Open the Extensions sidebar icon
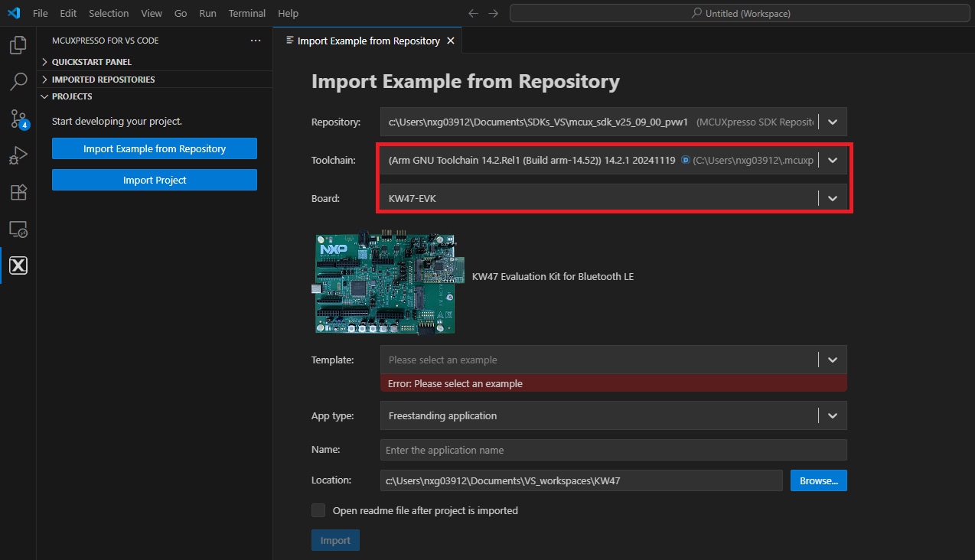This screenshot has width=975, height=560. click(x=17, y=192)
